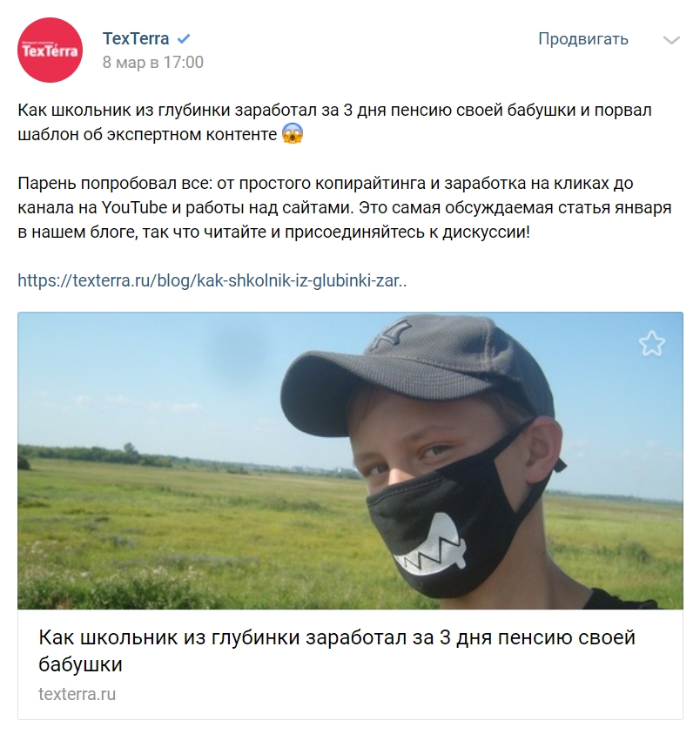Open the TexTerra community name link
Viewport: 700px width, 741px height.
click(136, 39)
